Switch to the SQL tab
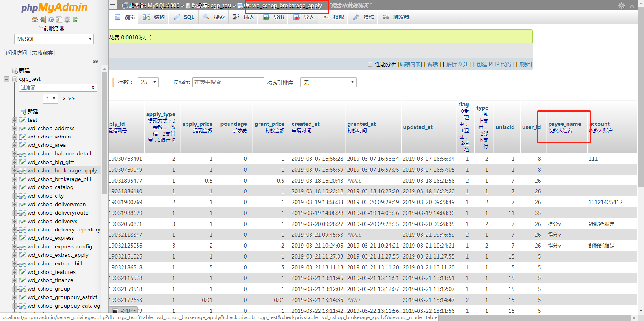The image size is (644, 321). coord(184,17)
